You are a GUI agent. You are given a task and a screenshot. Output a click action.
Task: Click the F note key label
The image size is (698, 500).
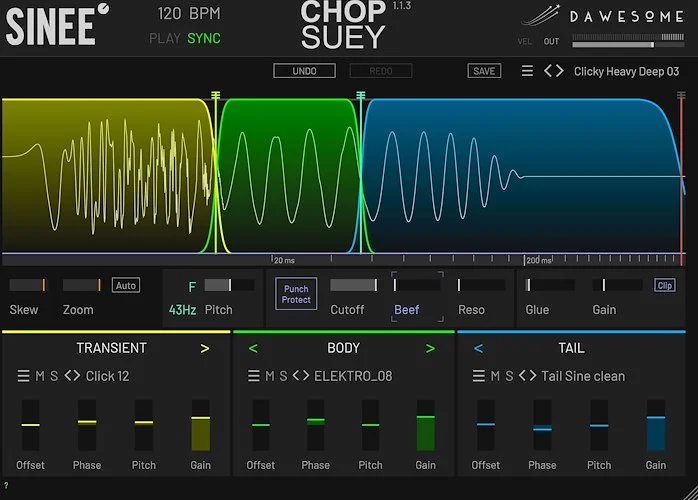[x=192, y=287]
